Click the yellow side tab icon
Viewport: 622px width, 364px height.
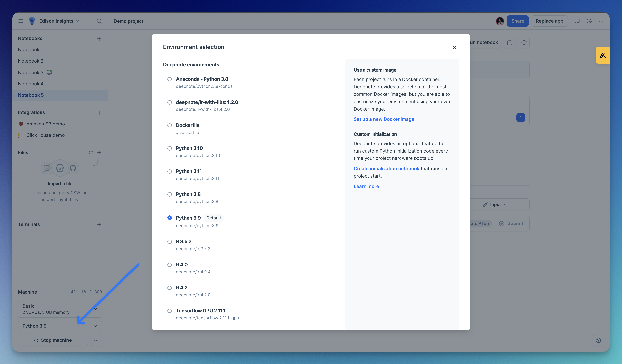pos(602,55)
